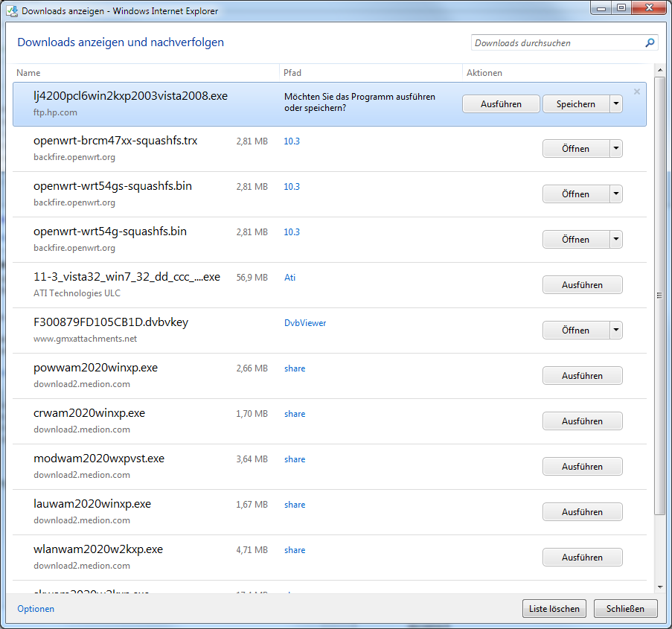
Task: Click Liste löschen button
Action: coord(554,609)
